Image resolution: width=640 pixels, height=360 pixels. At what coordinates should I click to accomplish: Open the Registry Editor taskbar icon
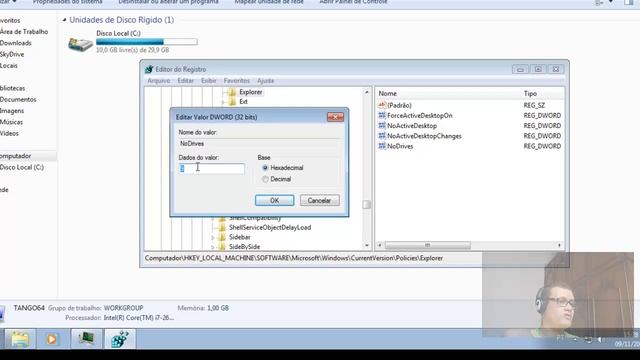(x=120, y=339)
